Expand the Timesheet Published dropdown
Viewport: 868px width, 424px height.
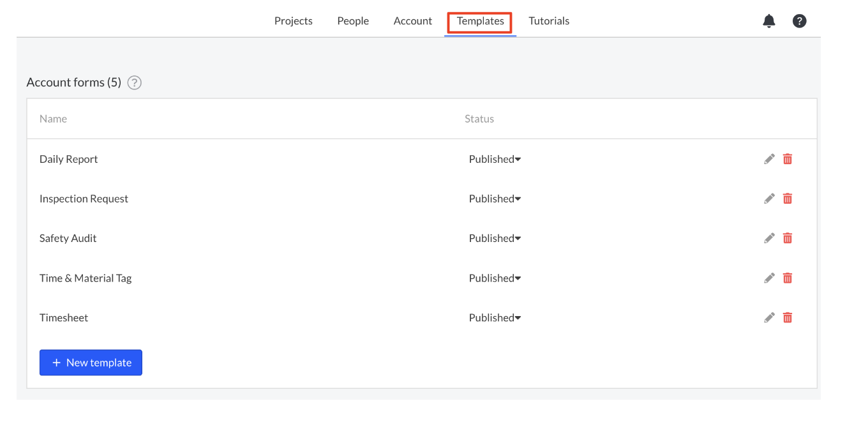click(495, 317)
